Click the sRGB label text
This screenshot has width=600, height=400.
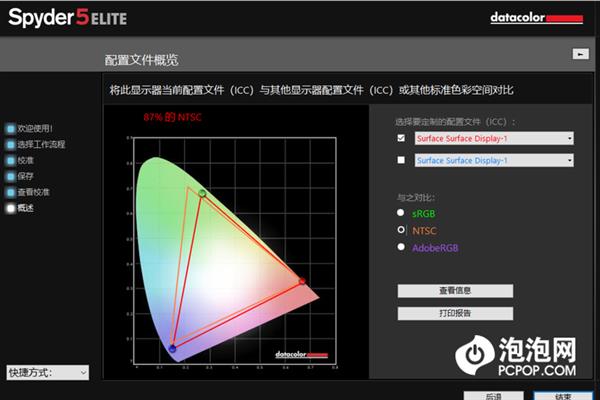pos(424,214)
